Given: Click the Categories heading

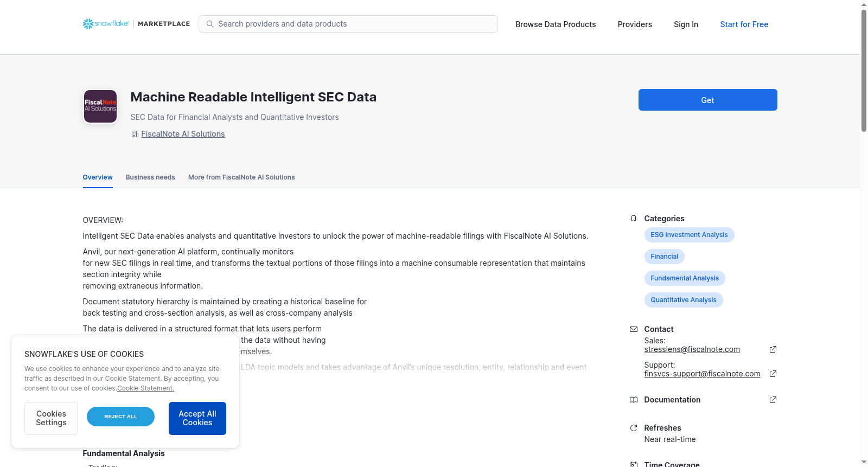Looking at the screenshot, I should click(664, 219).
